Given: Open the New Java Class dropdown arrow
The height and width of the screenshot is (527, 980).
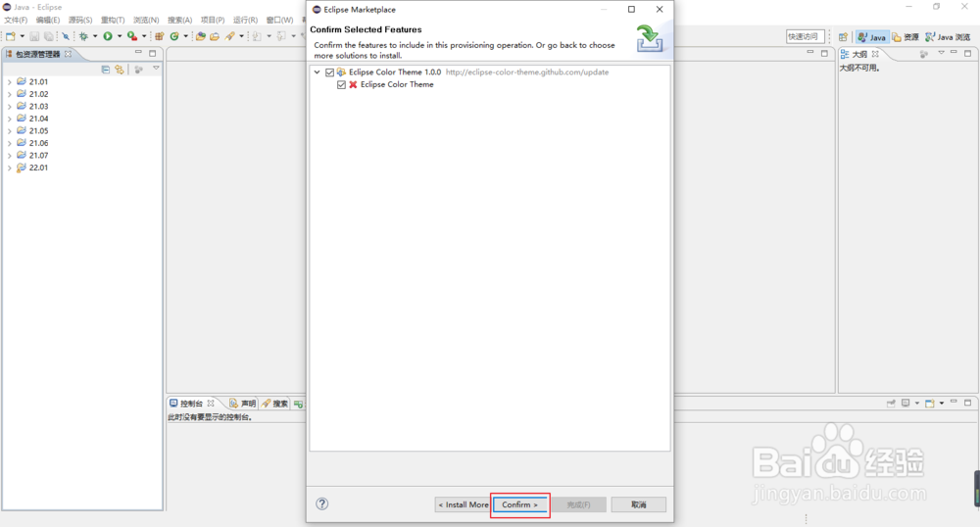Looking at the screenshot, I should 185,36.
